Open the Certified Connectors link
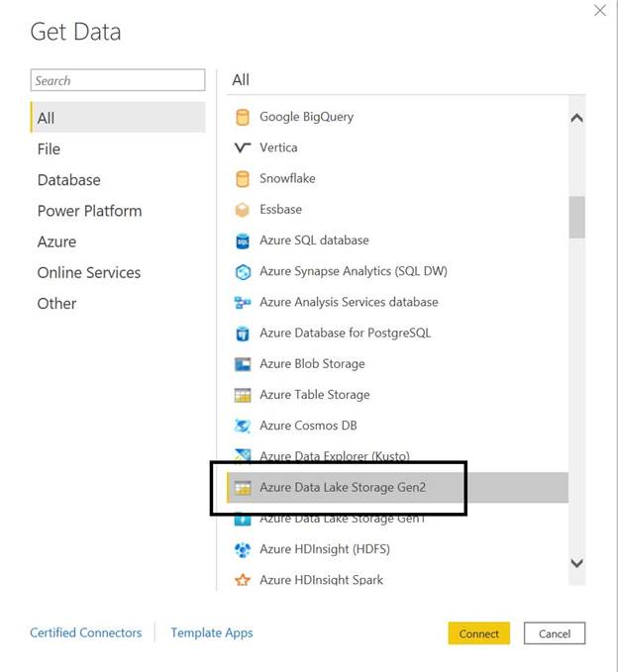This screenshot has width=618, height=672. click(x=85, y=632)
